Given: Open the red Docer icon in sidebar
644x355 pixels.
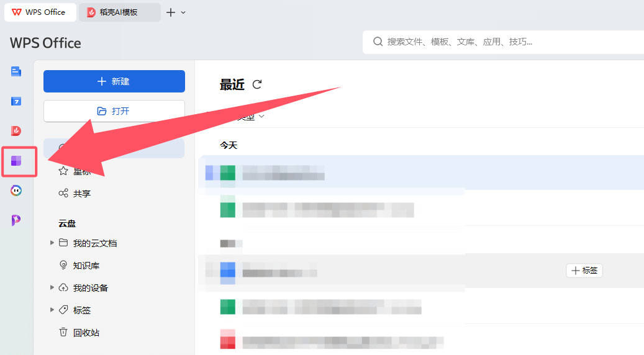Looking at the screenshot, I should (x=16, y=131).
